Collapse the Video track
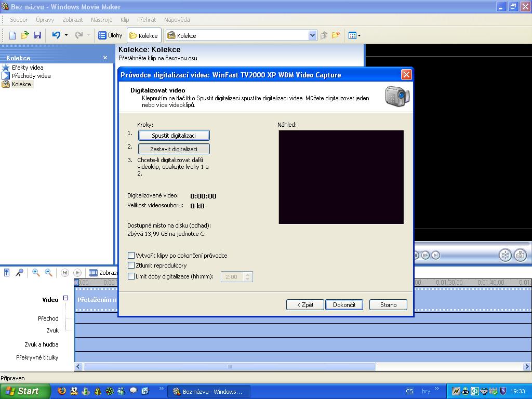This screenshot has width=532, height=399. click(66, 298)
